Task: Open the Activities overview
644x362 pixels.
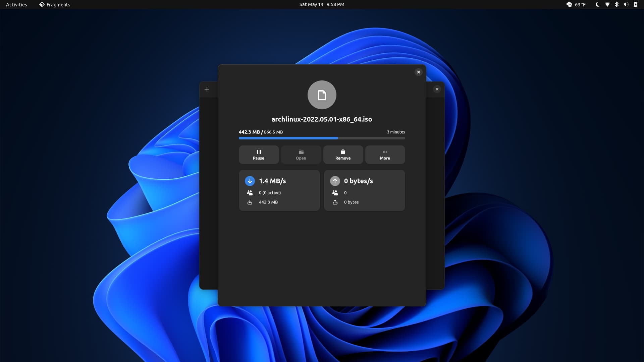Action: coord(16,4)
